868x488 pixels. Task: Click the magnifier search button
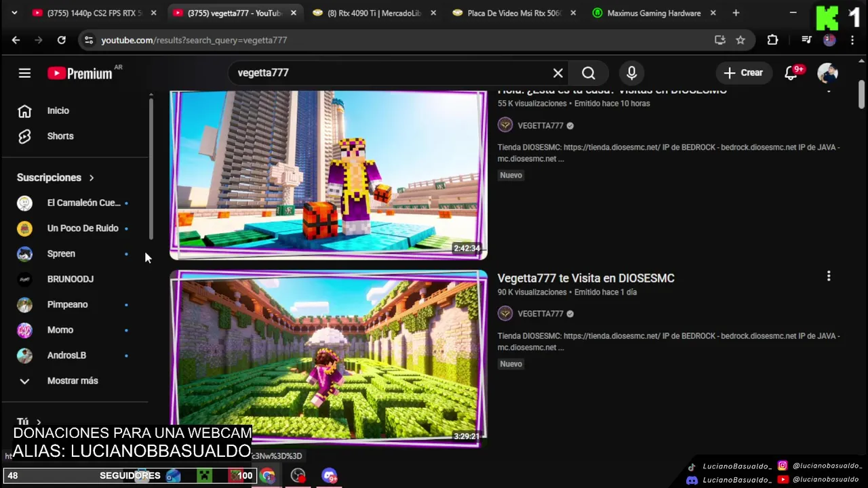coord(589,73)
